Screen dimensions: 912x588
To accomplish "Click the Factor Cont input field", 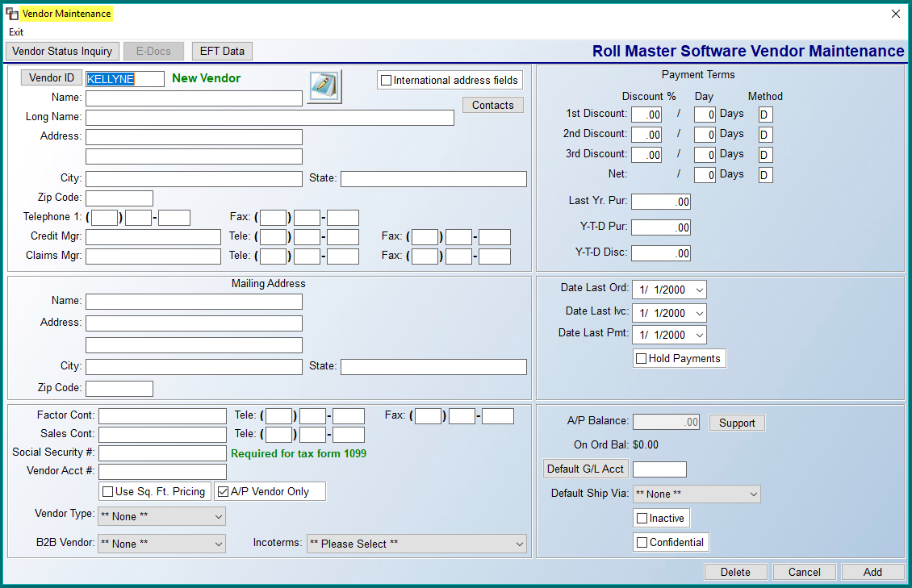I will click(x=162, y=416).
